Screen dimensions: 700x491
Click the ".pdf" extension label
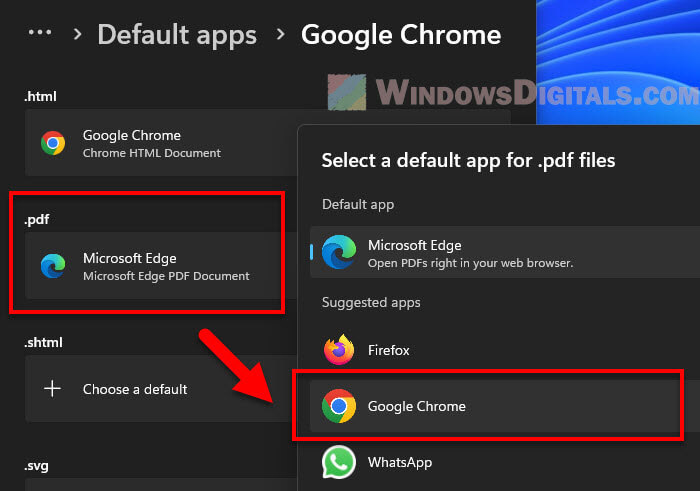37,220
